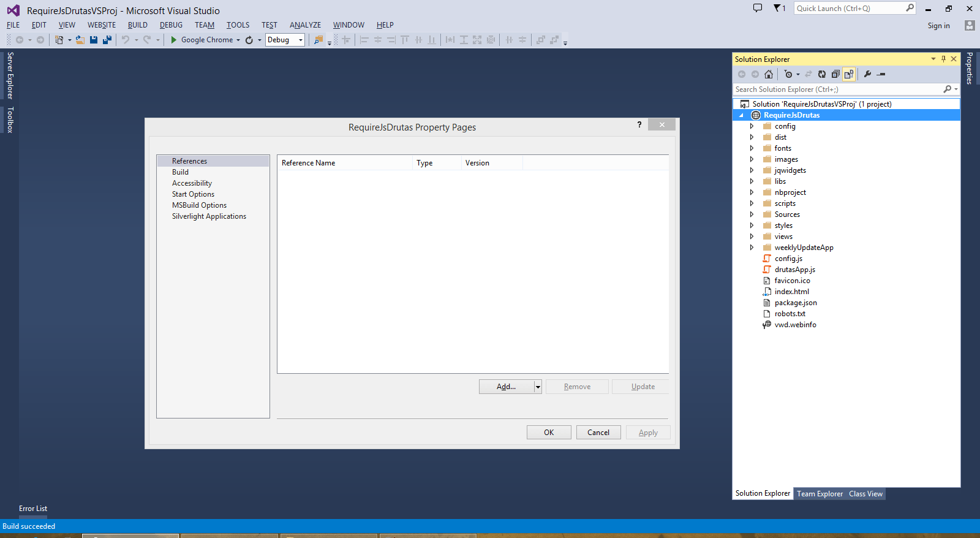This screenshot has height=538, width=980.
Task: Click the Sign in link
Action: coord(938,26)
